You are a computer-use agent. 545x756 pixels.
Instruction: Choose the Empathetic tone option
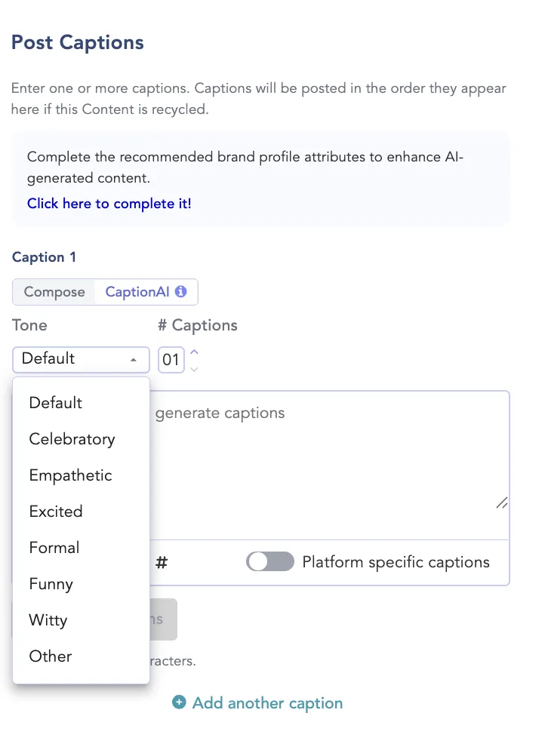point(70,475)
